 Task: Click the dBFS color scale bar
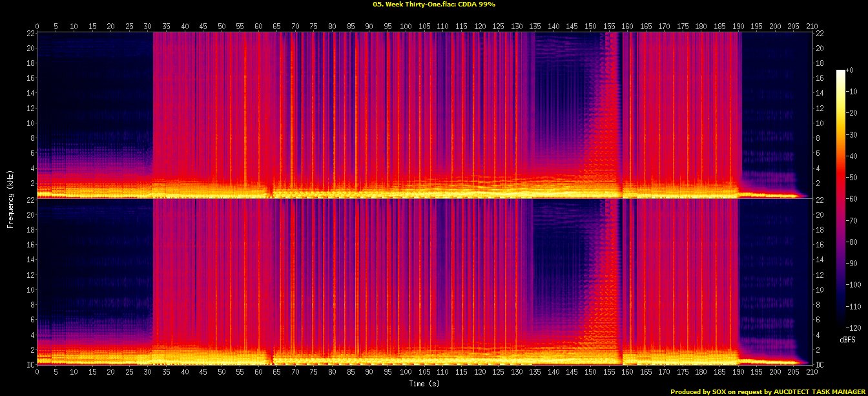click(840, 195)
